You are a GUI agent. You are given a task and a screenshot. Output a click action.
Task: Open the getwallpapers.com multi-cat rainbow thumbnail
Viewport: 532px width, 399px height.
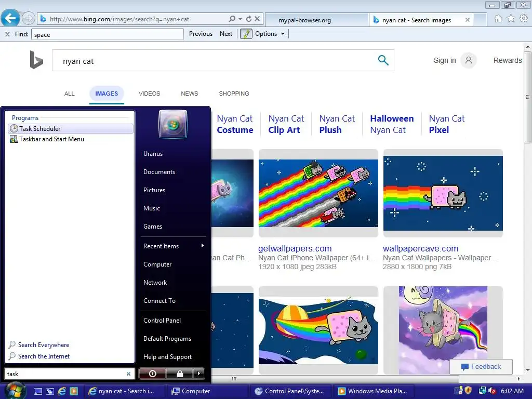(318, 193)
